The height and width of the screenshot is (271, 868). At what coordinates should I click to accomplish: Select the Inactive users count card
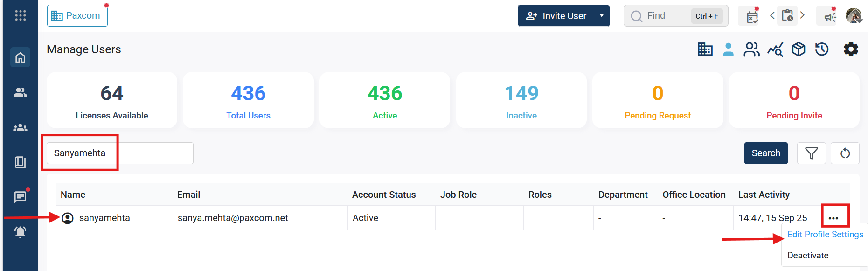click(521, 100)
